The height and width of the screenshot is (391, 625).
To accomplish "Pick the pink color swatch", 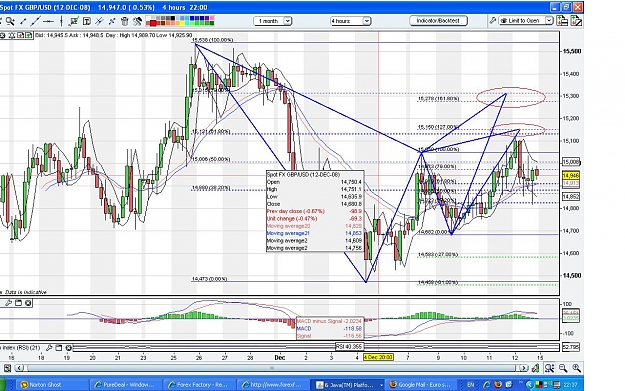I will click(x=212, y=18).
